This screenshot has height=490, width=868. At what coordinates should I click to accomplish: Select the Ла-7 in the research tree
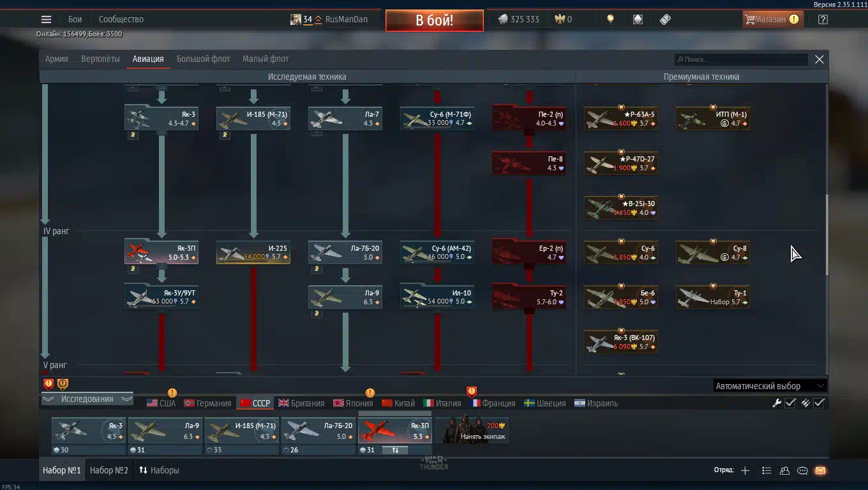coord(345,119)
